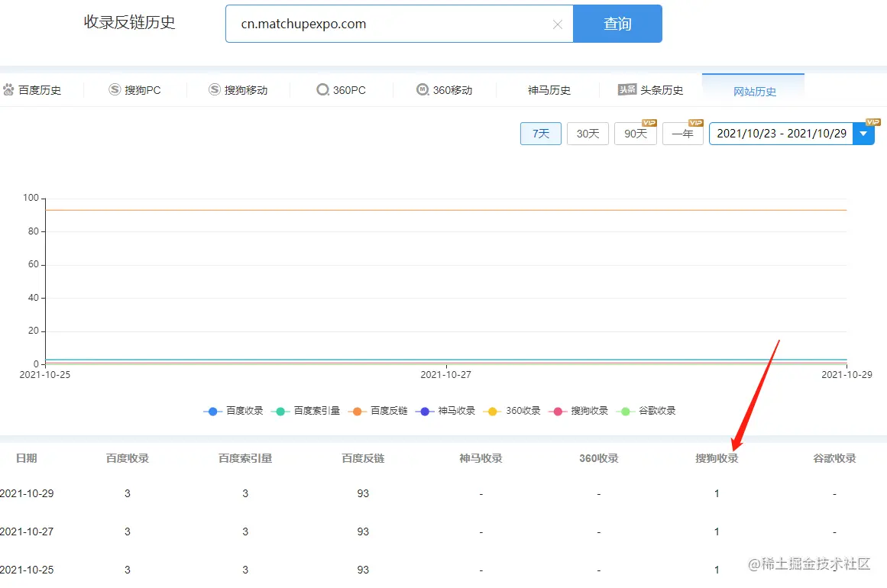Image resolution: width=887 pixels, height=588 pixels.
Task: Choose the 一年 VIP range button
Action: (x=683, y=134)
